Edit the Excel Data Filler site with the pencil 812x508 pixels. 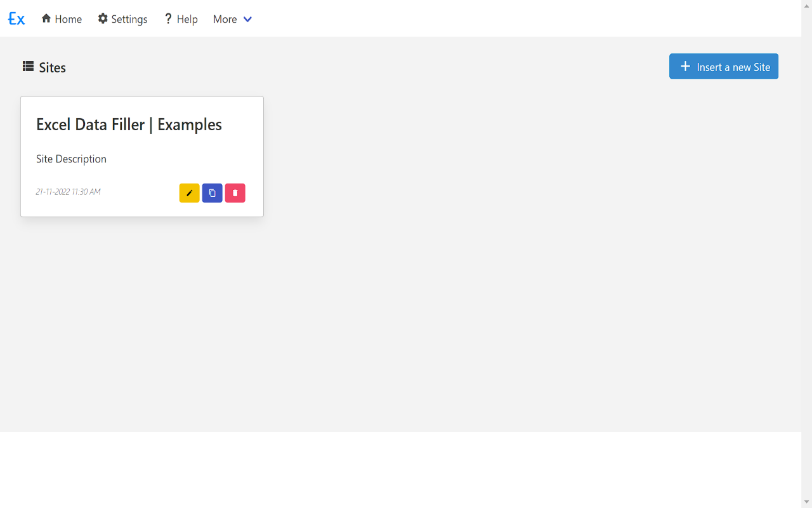point(189,193)
